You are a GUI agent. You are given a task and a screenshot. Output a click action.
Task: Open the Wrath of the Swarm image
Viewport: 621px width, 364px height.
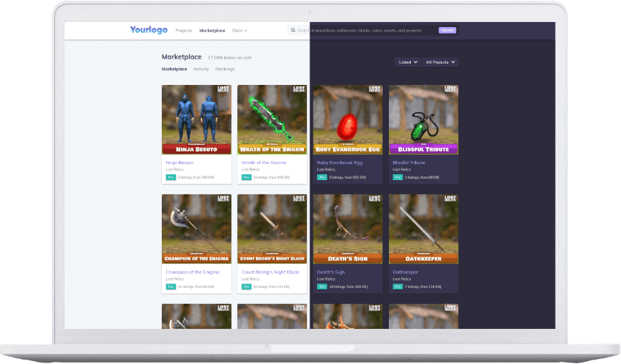click(x=272, y=119)
